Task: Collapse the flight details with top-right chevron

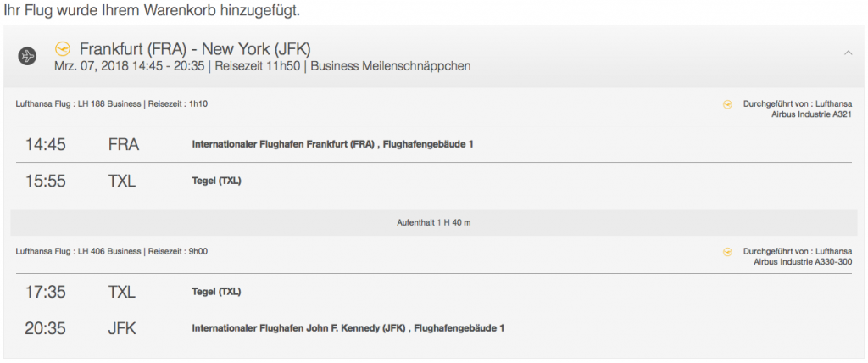Action: (849, 53)
